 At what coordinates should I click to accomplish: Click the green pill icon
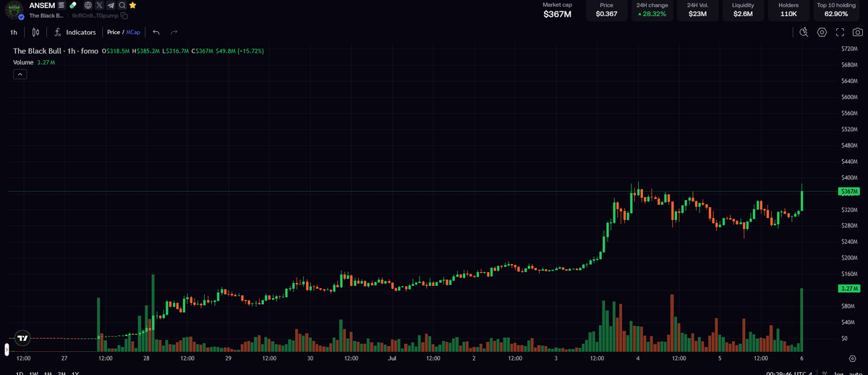point(73,5)
